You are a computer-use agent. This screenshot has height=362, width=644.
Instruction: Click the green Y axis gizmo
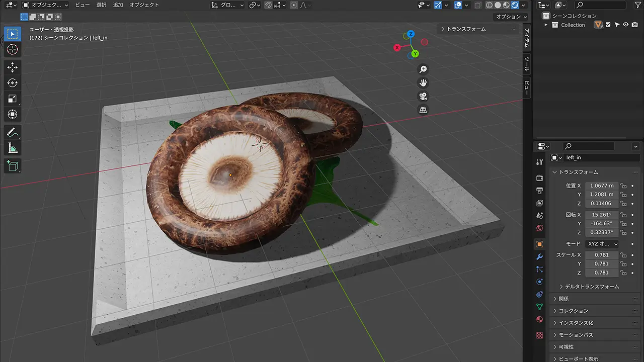415,53
